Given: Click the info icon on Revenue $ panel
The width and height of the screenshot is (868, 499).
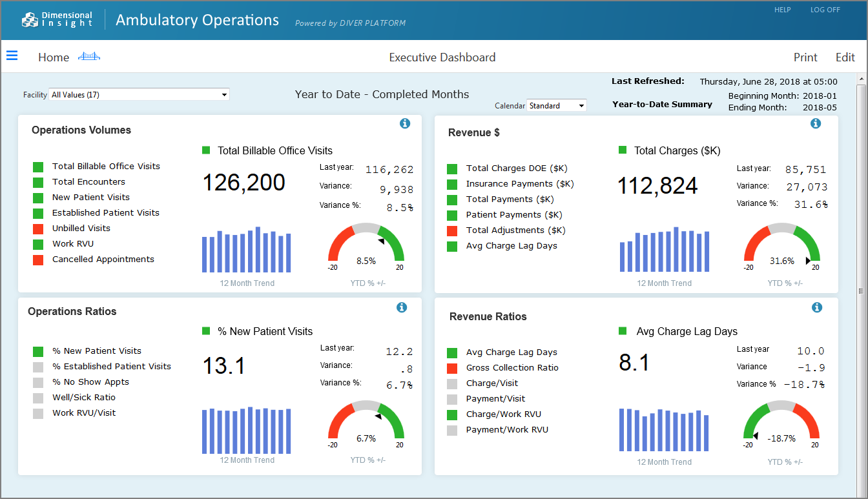Looking at the screenshot, I should pyautogui.click(x=815, y=123).
